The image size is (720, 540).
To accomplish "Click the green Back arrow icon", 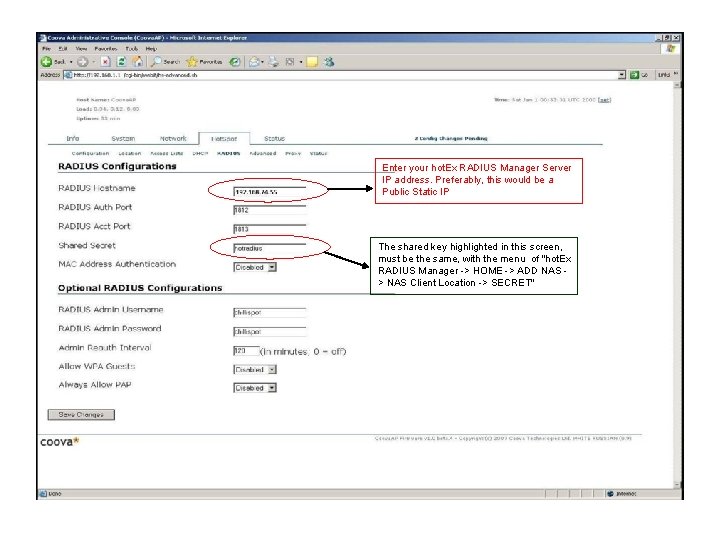I will point(46,62).
